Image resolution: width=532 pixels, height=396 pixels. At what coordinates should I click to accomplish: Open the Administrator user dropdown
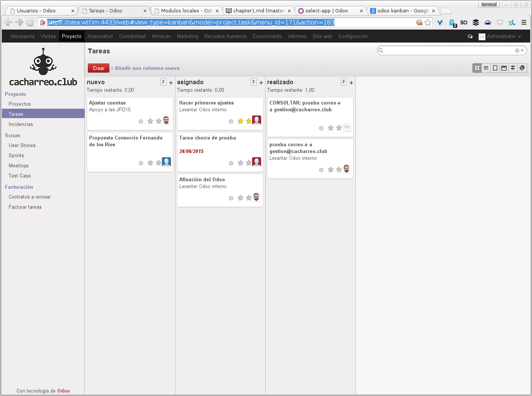(x=501, y=36)
